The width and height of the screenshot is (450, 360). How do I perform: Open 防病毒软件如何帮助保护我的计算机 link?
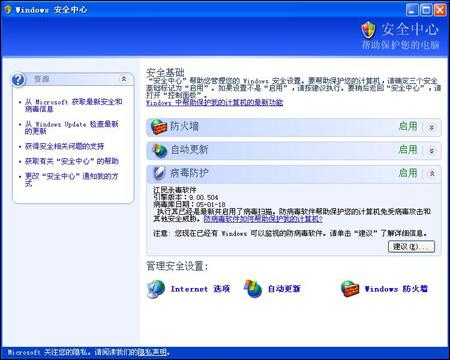263,219
